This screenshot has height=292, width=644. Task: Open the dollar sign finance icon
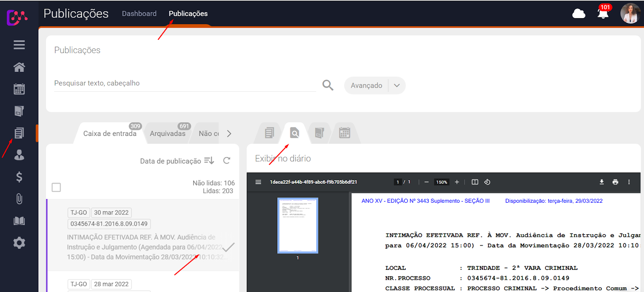(x=19, y=177)
